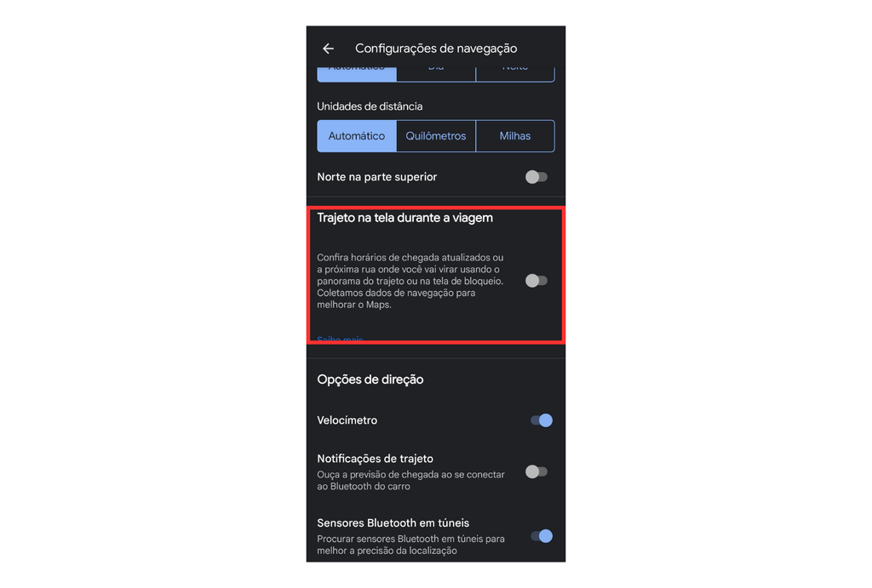Tap the Norte na parte superior label
This screenshot has width=872, height=588.
click(x=377, y=177)
